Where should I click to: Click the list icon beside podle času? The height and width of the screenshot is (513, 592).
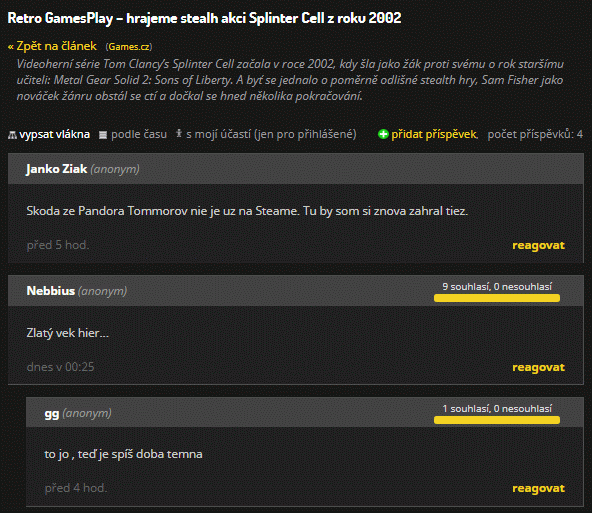click(103, 135)
